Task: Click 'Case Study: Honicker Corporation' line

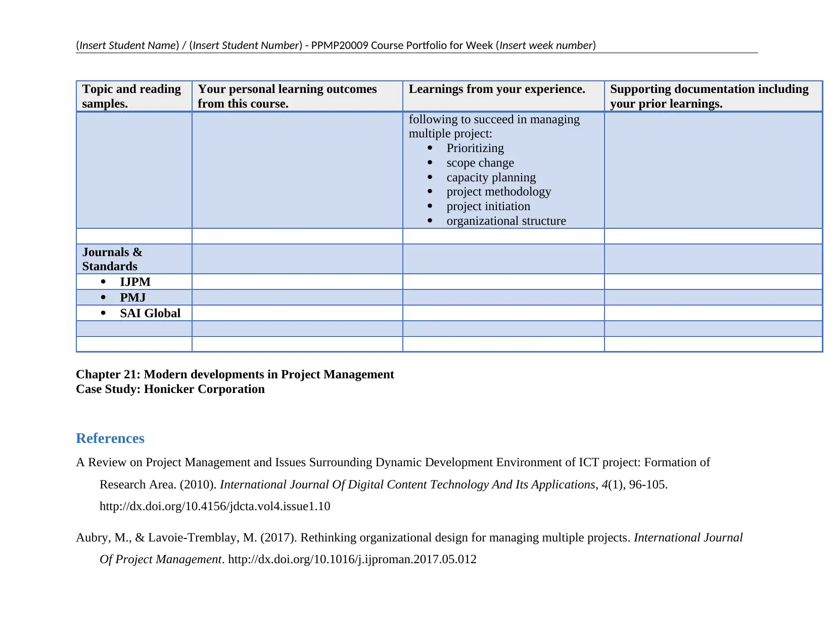Action: pyautogui.click(x=170, y=389)
